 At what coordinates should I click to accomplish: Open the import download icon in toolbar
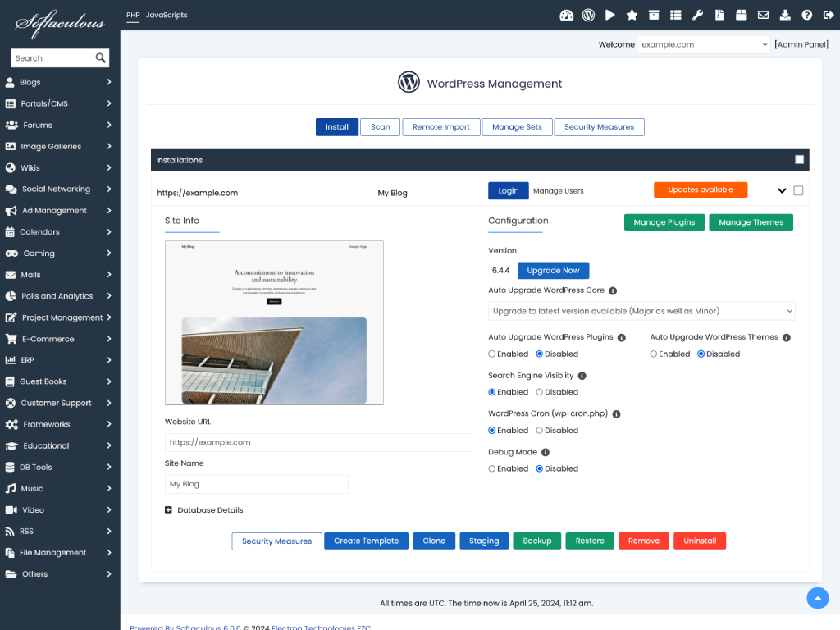pos(784,15)
